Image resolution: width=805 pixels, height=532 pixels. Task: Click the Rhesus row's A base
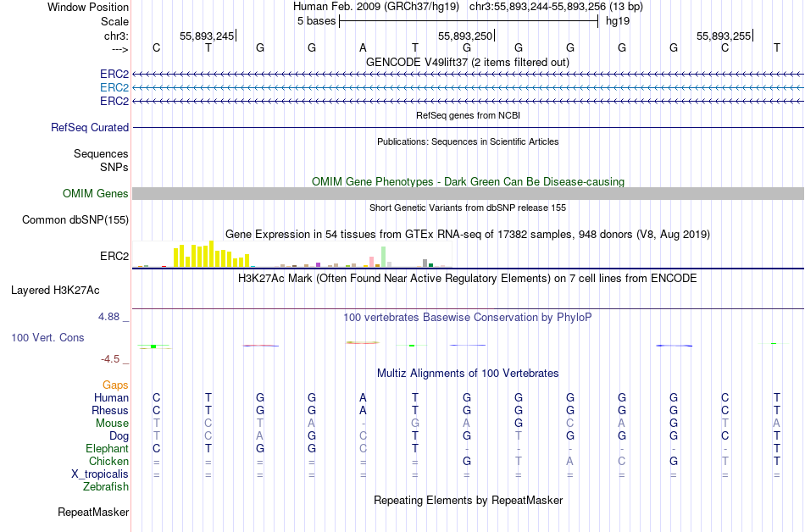[x=363, y=410]
